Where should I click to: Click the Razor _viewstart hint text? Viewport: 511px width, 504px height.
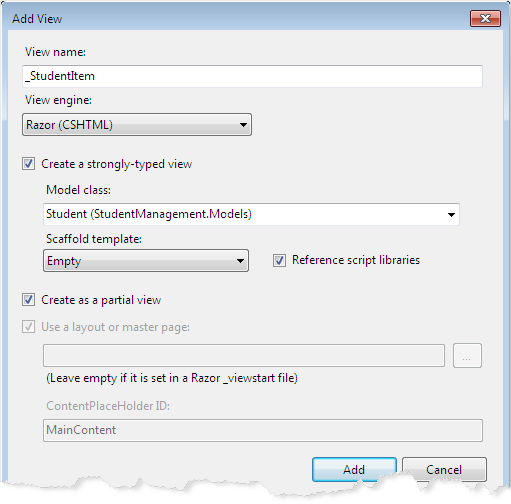click(172, 378)
